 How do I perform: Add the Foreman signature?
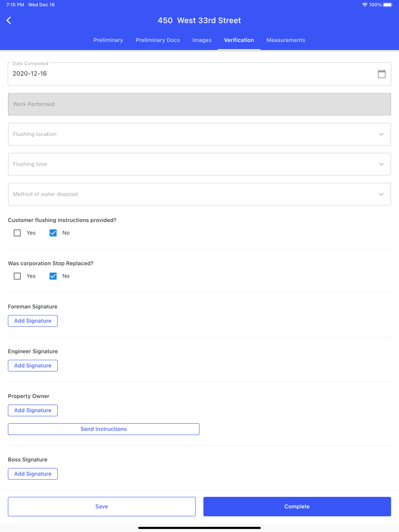click(x=33, y=321)
